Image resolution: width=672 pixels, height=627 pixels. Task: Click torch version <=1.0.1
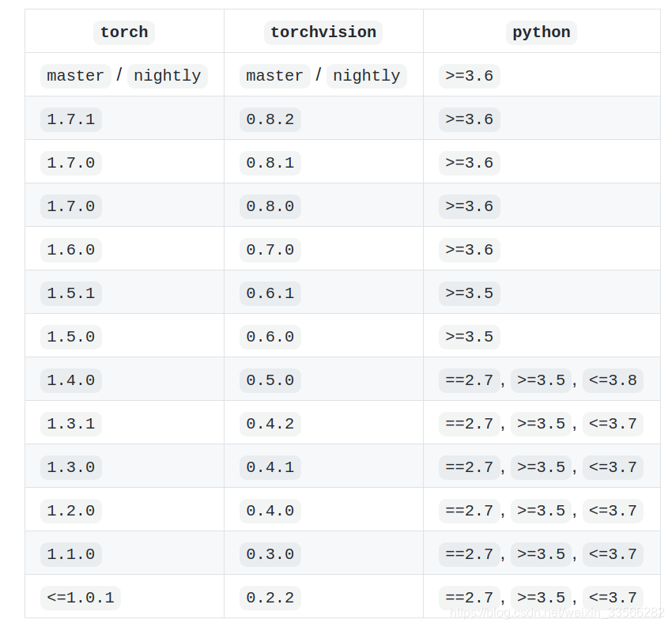(80, 599)
